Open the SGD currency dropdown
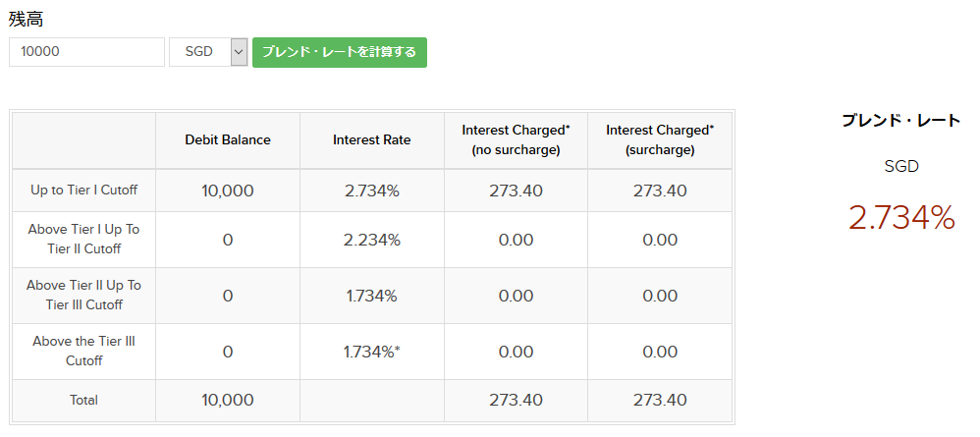 click(208, 52)
